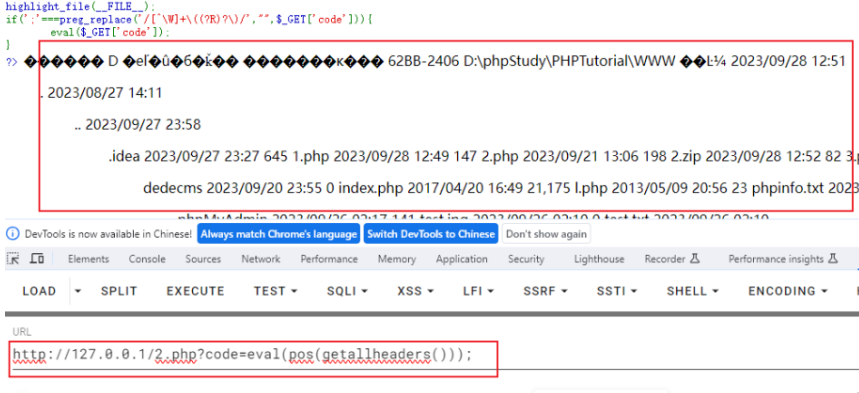Viewport: 859px width, 393px height.
Task: Dismiss with Don't show again button
Action: pos(546,234)
